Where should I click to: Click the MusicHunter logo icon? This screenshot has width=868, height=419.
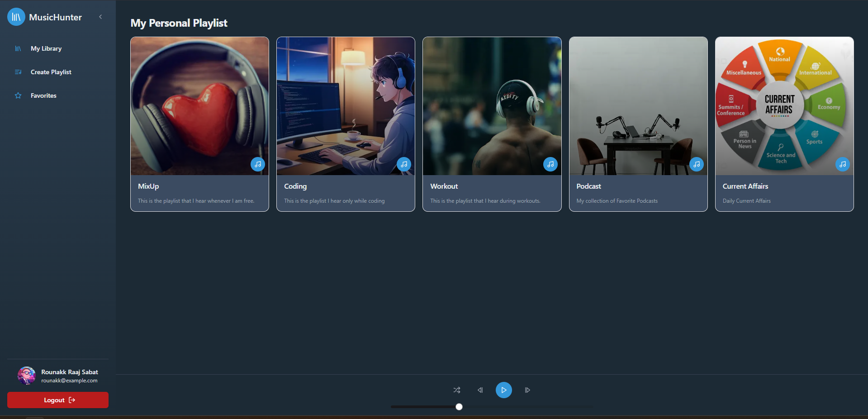point(16,17)
